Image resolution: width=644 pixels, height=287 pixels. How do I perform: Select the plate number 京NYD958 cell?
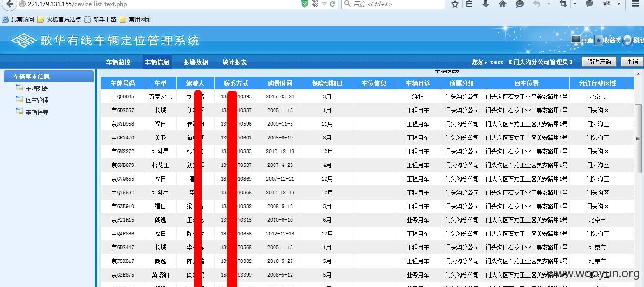tap(123, 124)
